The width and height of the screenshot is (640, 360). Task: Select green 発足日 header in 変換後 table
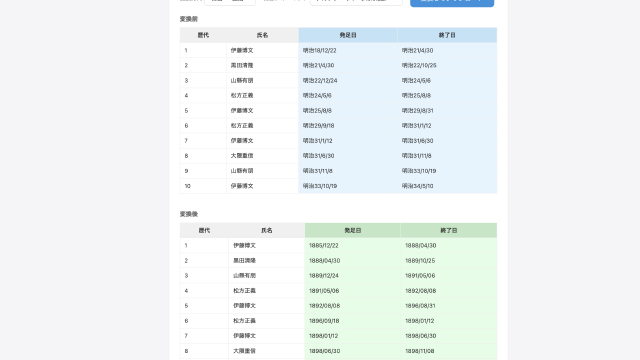pos(353,230)
